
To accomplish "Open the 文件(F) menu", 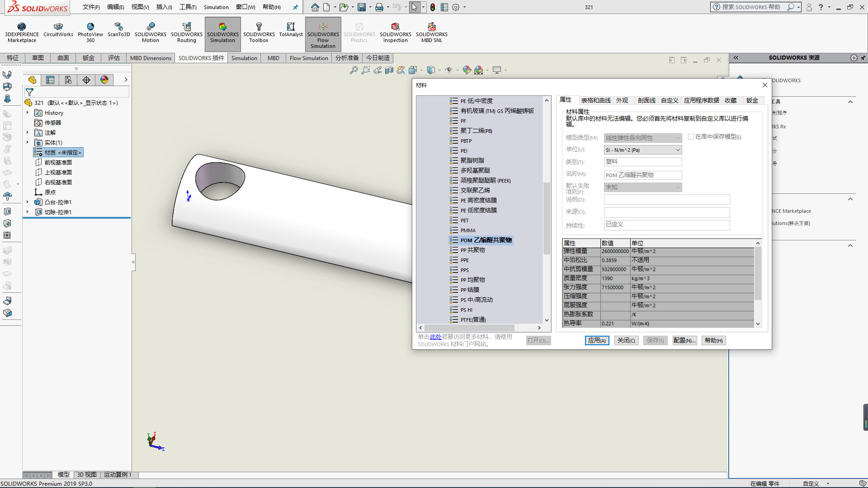I will click(91, 7).
